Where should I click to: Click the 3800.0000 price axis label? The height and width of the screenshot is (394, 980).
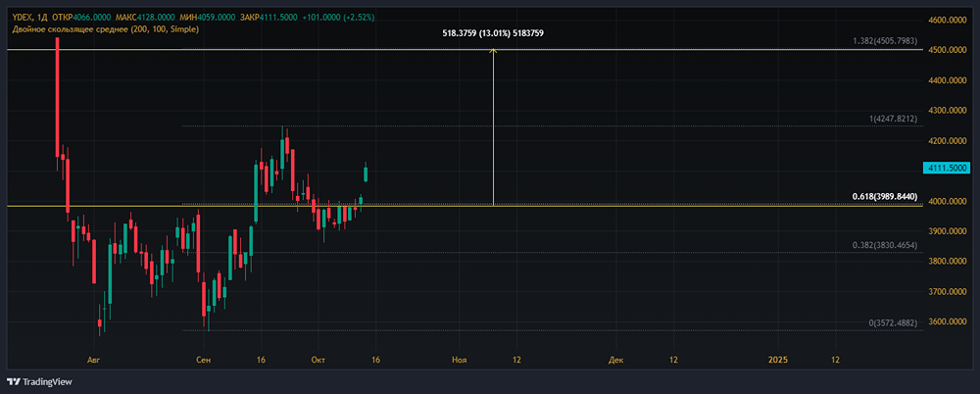click(948, 262)
